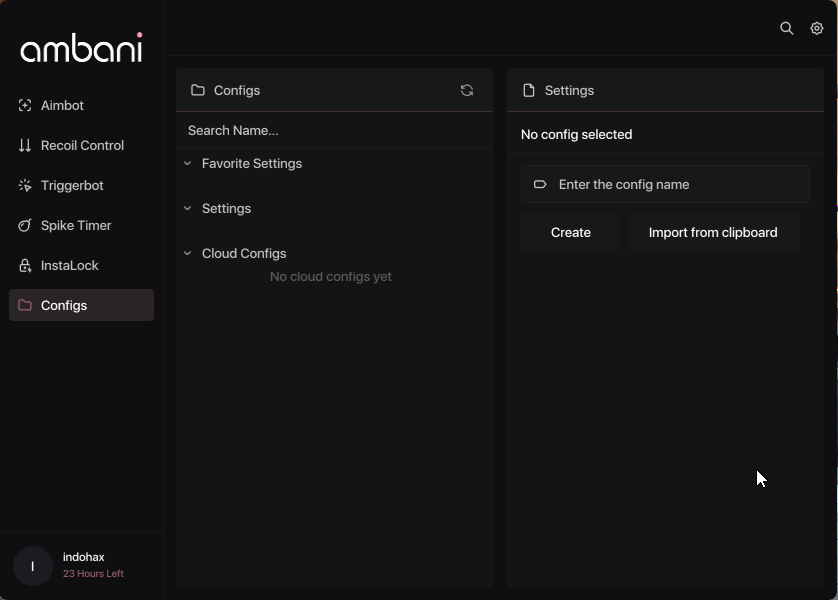The width and height of the screenshot is (838, 600).
Task: Click the No config selected text
Action: [x=576, y=135]
